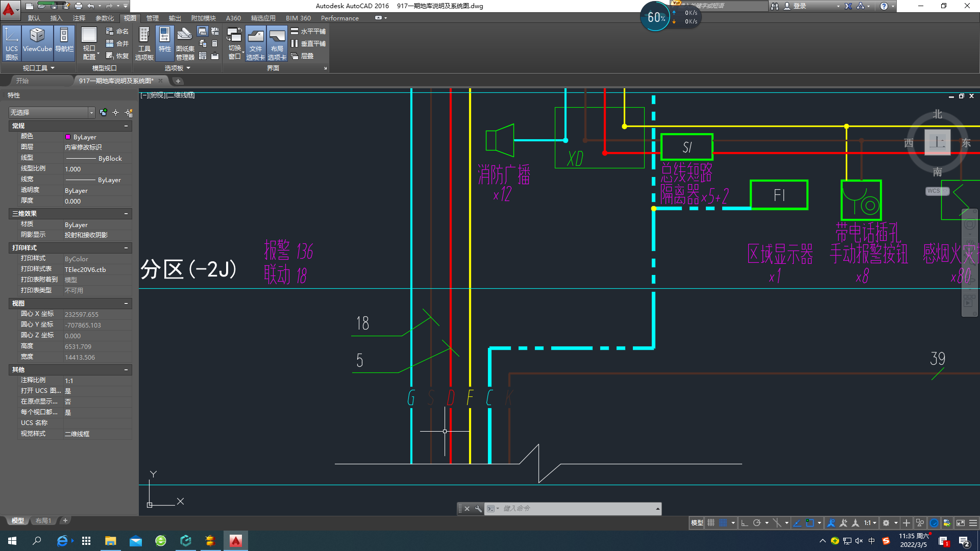980x551 pixels.
Task: Toggle grid display in status bar
Action: pos(711,522)
